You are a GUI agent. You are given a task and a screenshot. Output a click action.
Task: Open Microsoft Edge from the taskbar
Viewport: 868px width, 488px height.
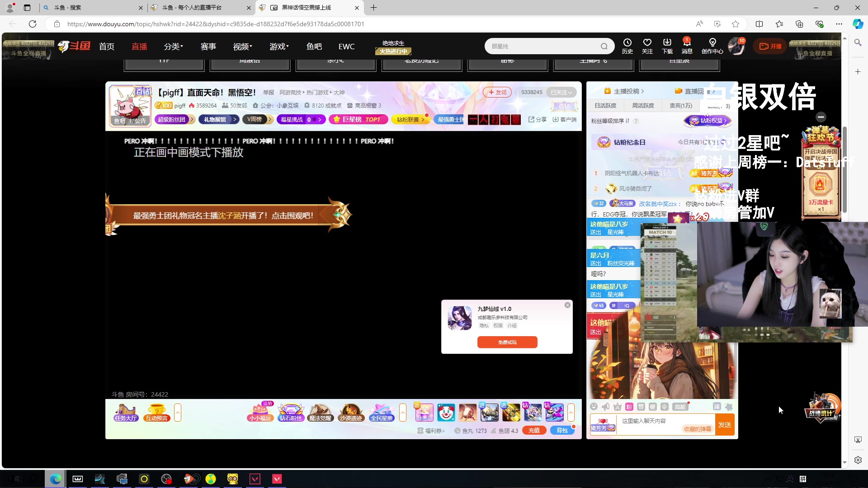pos(56,479)
